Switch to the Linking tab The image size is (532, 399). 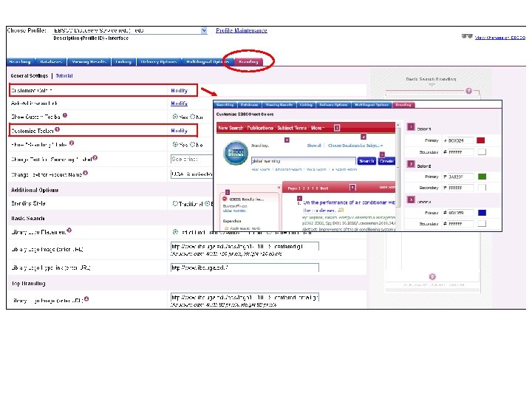[x=123, y=61]
